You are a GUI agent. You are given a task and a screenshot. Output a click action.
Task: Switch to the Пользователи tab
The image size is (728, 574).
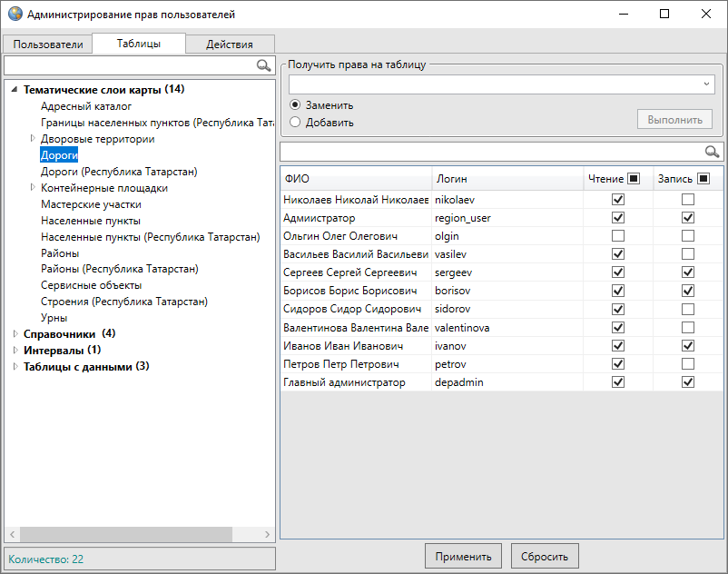point(47,45)
